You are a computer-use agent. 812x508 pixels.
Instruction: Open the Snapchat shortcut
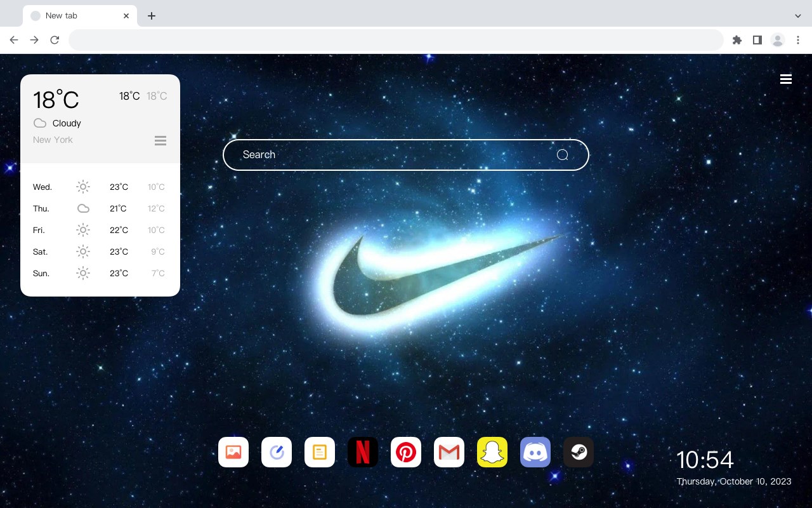(492, 452)
